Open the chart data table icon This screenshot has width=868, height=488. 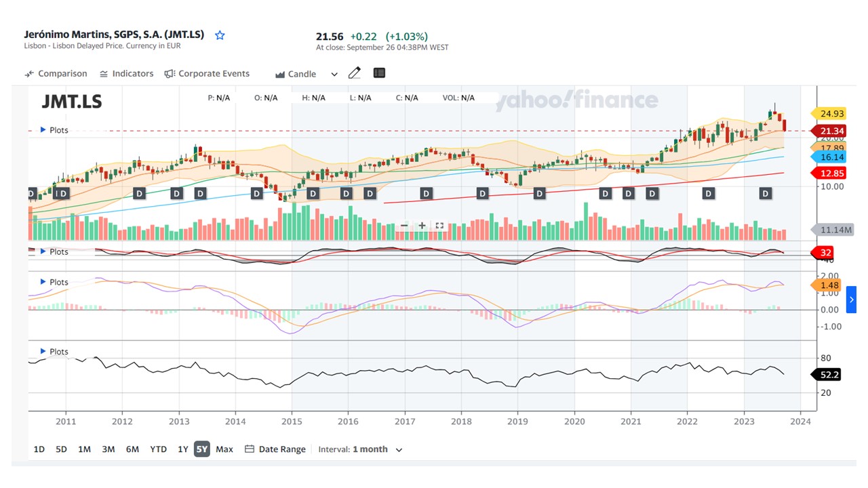pyautogui.click(x=379, y=73)
